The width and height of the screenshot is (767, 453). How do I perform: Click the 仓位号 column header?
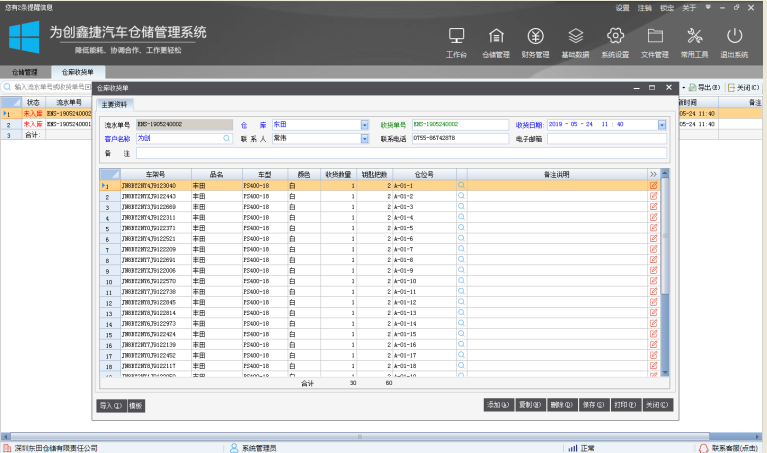point(424,174)
